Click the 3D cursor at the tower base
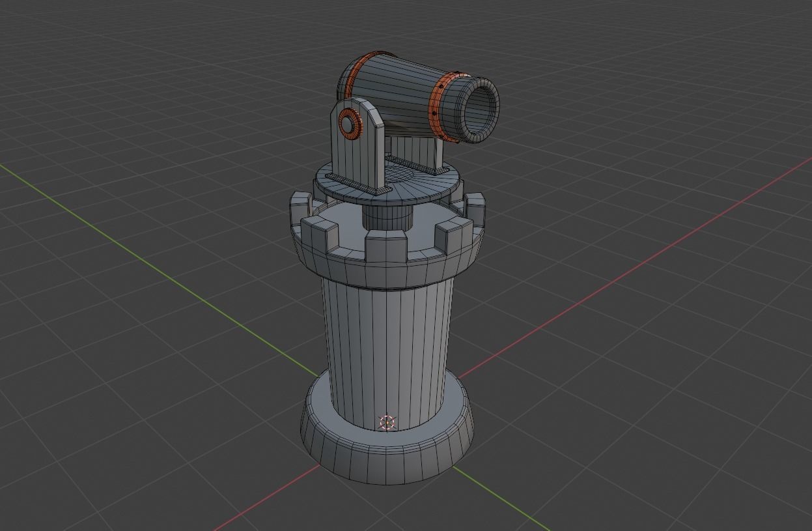The height and width of the screenshot is (531, 812). point(387,422)
